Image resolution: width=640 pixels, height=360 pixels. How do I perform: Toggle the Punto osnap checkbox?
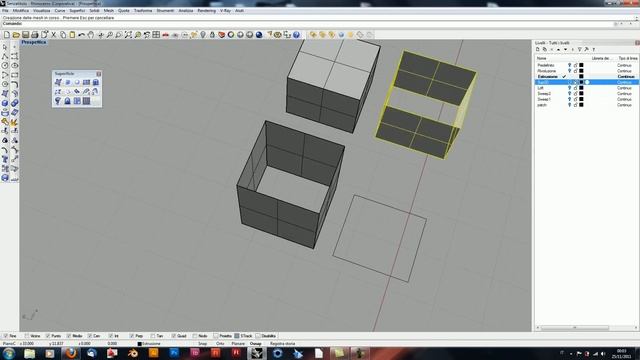click(x=48, y=336)
